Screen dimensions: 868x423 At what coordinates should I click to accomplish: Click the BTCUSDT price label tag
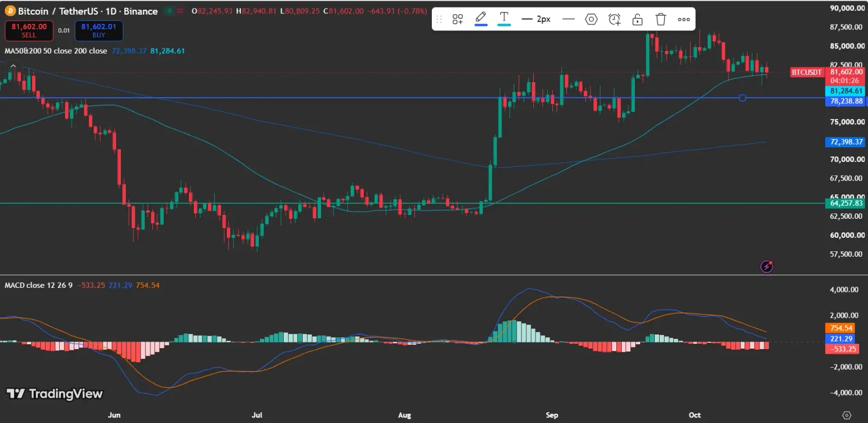807,72
